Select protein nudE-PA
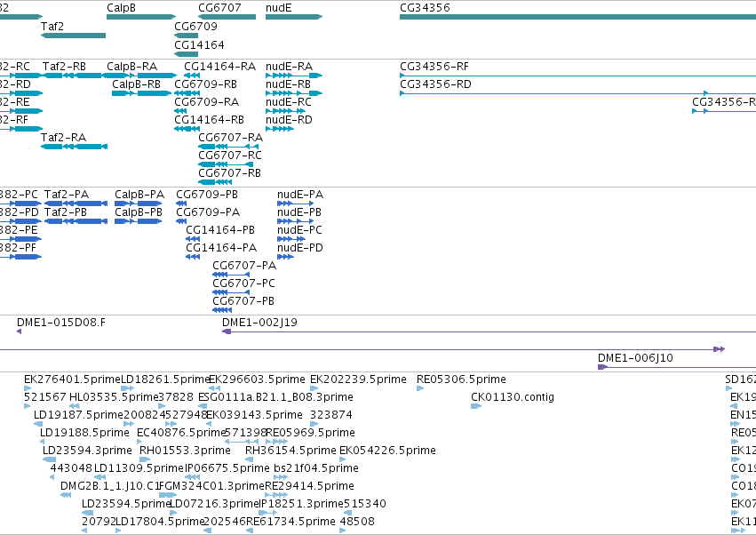This screenshot has width=756, height=535. (300, 195)
